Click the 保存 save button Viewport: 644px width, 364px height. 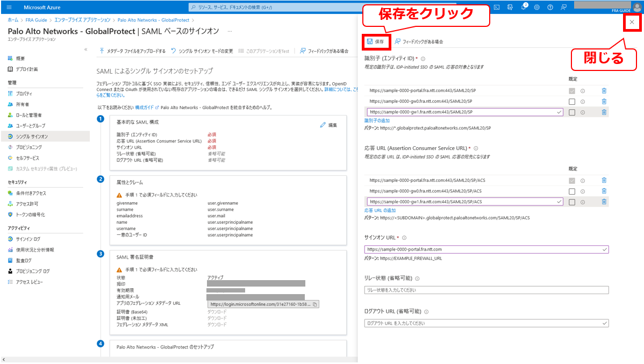375,41
